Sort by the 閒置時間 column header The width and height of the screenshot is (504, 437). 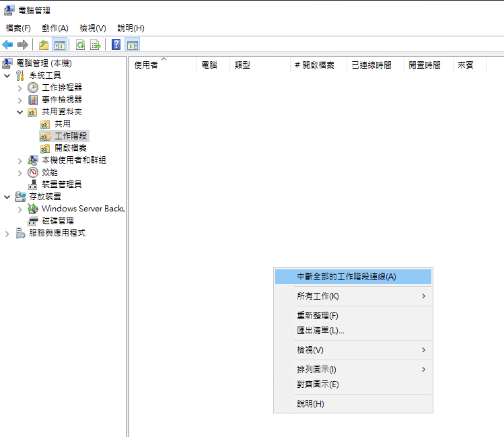tap(429, 65)
